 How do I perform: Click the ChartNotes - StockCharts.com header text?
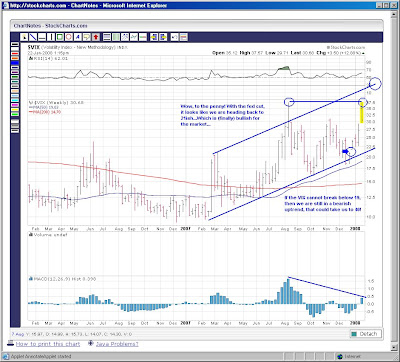point(50,26)
